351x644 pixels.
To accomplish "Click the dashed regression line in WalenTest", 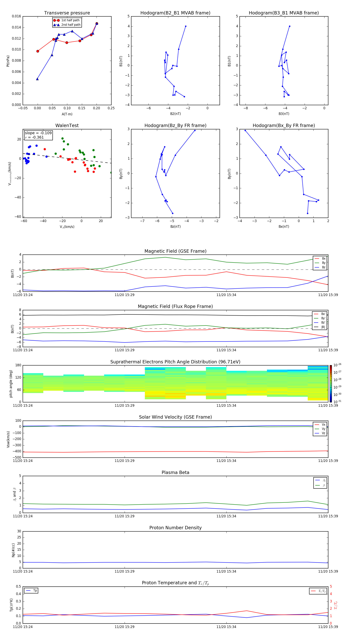I will coord(67,158).
